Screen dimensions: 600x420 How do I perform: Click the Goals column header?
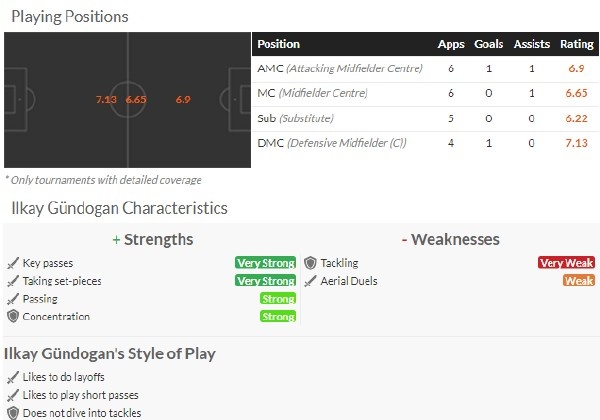(x=488, y=44)
